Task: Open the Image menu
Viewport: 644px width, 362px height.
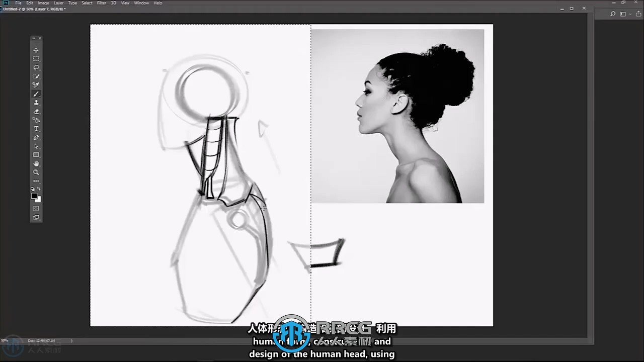Action: pos(44,3)
